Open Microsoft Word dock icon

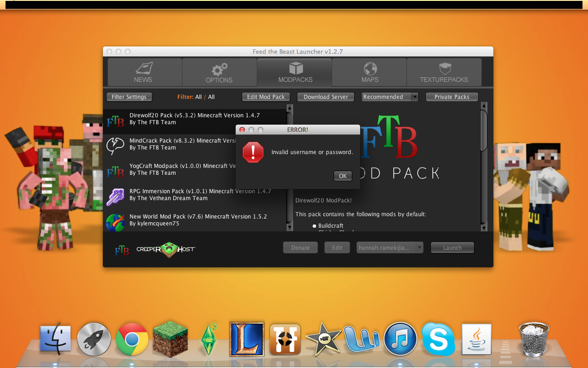click(x=362, y=339)
